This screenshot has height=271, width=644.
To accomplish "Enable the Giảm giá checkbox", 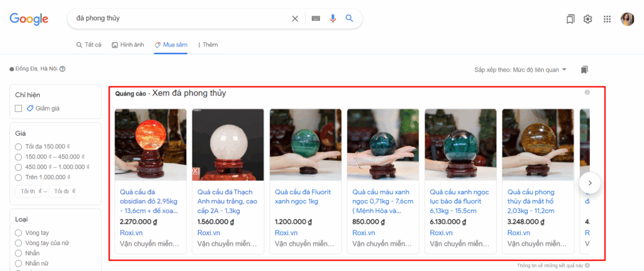I will click(x=19, y=109).
